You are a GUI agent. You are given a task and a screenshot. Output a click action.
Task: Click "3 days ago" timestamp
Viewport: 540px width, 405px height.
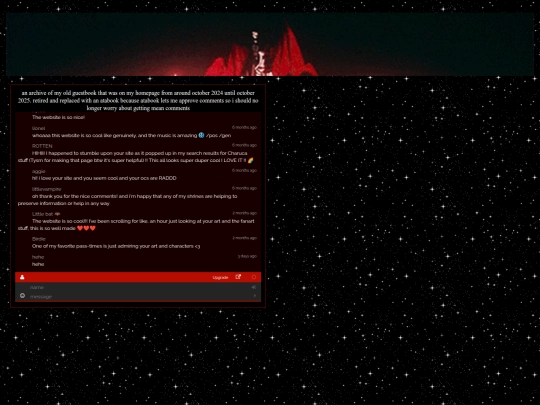(x=247, y=256)
